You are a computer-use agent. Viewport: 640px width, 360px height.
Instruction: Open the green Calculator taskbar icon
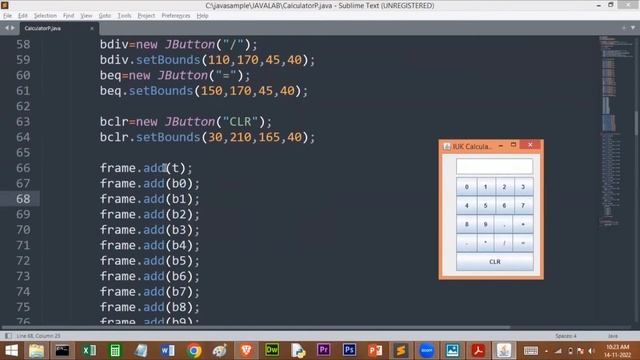click(115, 351)
